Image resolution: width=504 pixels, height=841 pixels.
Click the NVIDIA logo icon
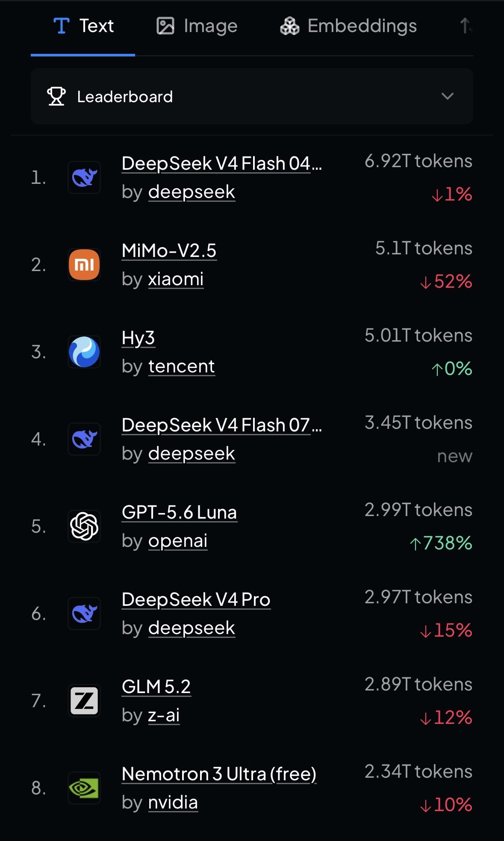pyautogui.click(x=84, y=788)
